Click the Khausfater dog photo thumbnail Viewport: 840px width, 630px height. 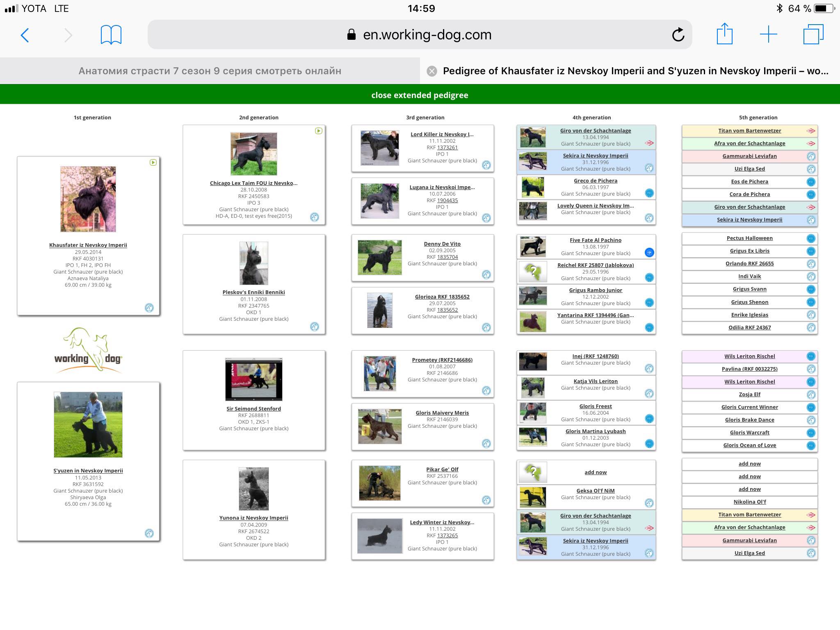tap(88, 199)
